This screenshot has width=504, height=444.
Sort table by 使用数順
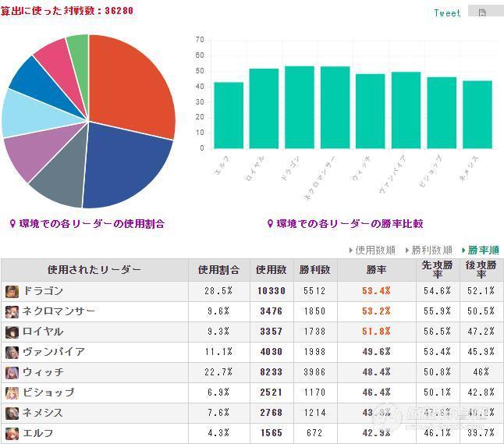click(372, 250)
